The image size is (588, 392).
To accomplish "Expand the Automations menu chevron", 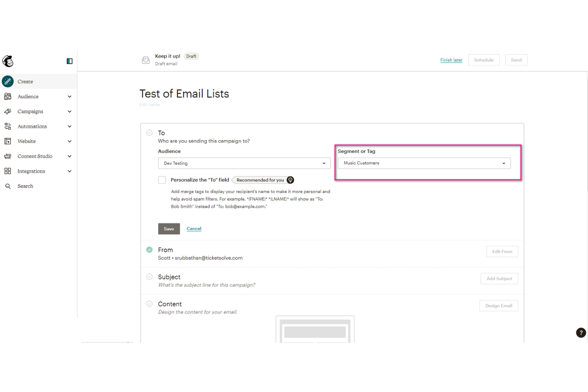I will [70, 126].
